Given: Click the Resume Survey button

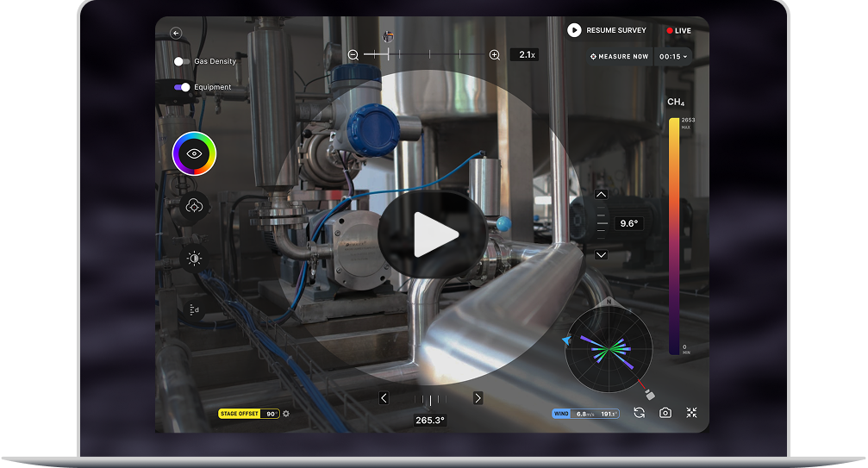Looking at the screenshot, I should 607,30.
